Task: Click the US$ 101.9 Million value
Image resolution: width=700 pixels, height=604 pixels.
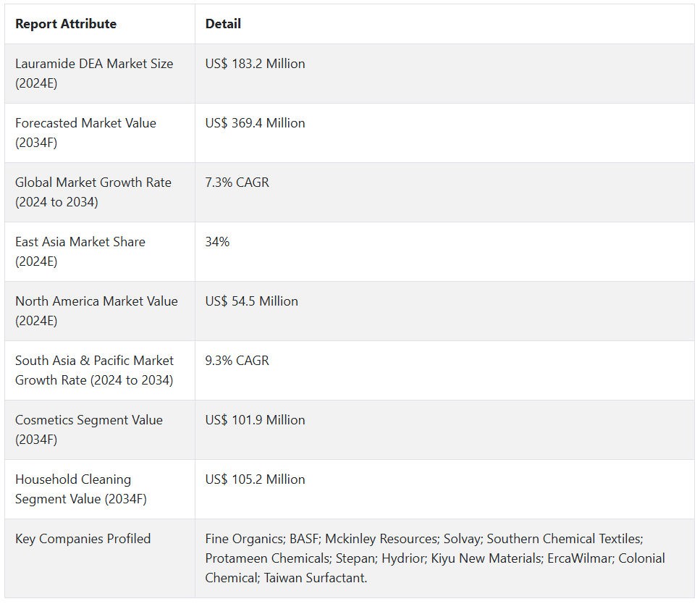Action: coord(255,420)
